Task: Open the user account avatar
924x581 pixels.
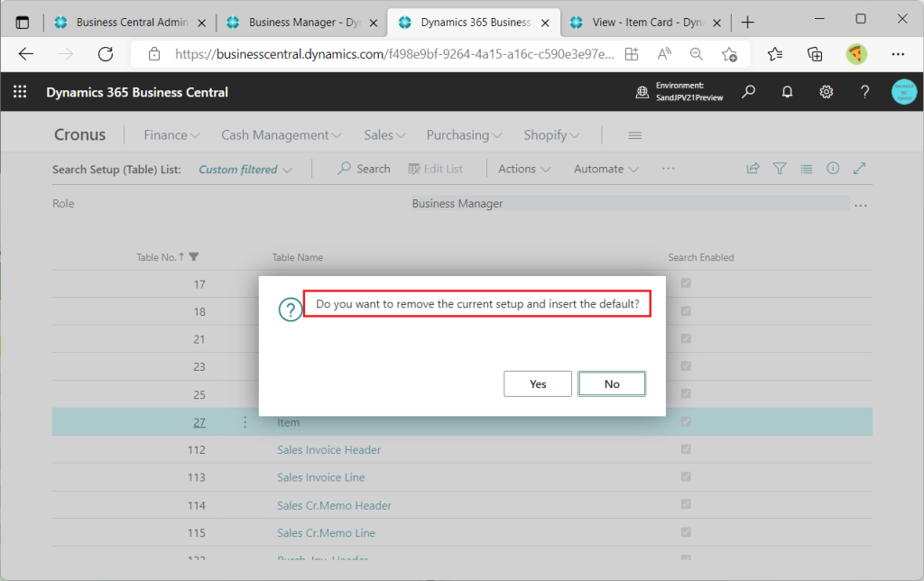Action: click(x=904, y=92)
